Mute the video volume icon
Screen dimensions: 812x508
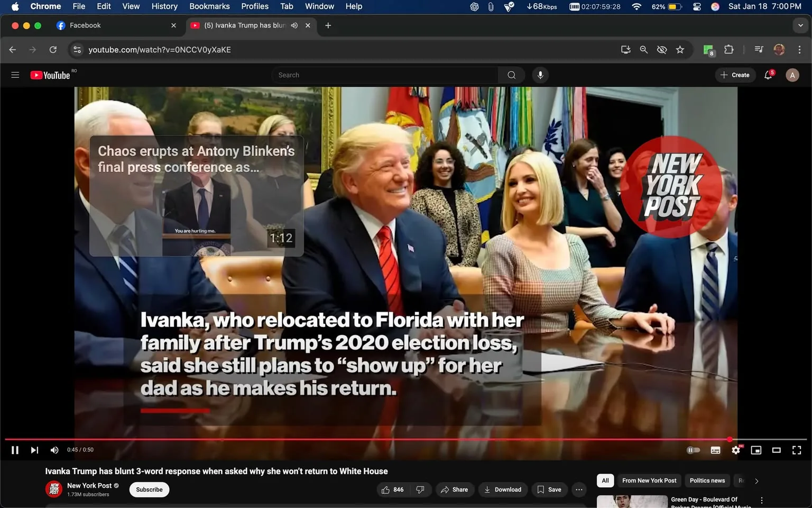54,450
